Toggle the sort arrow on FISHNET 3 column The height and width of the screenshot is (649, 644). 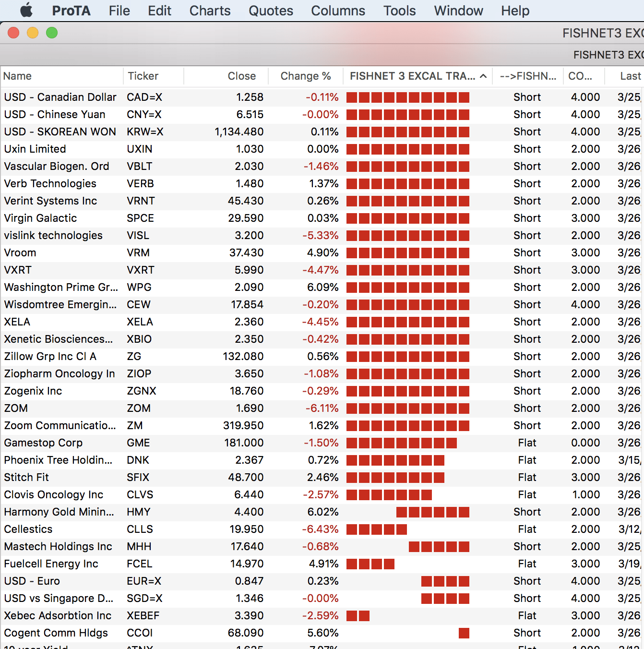(x=483, y=76)
